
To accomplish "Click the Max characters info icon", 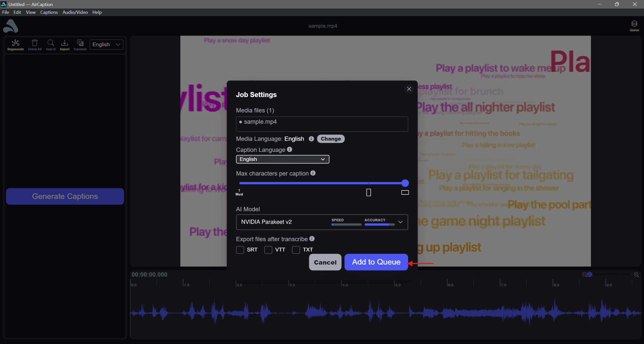I will [x=313, y=173].
